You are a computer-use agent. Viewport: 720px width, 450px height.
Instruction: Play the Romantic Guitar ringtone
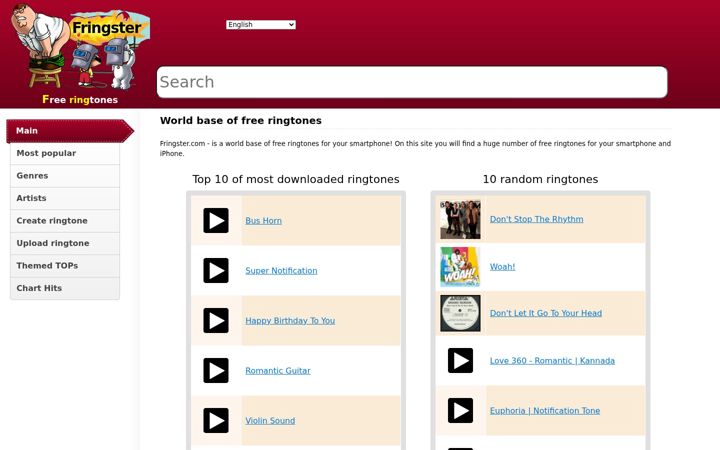216,371
